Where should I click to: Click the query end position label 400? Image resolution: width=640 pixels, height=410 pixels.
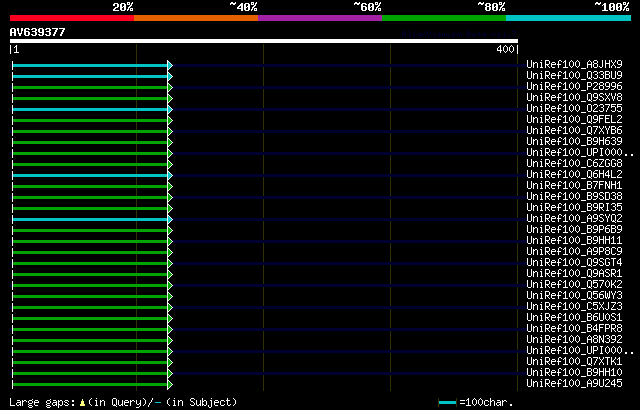pos(505,49)
